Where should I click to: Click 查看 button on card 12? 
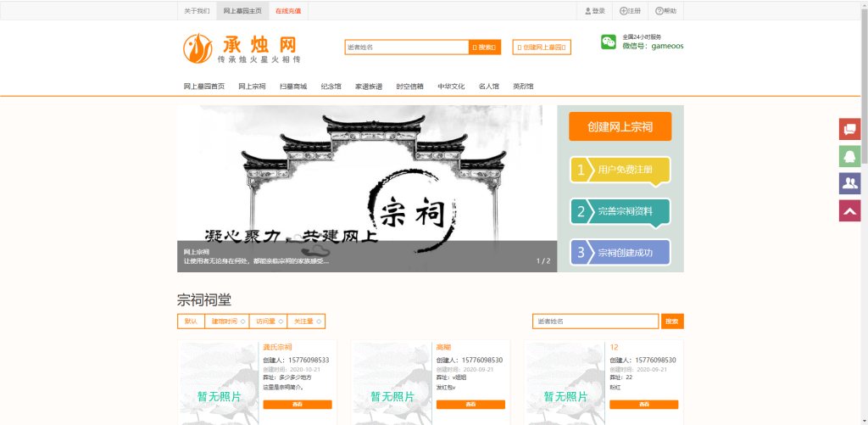644,405
